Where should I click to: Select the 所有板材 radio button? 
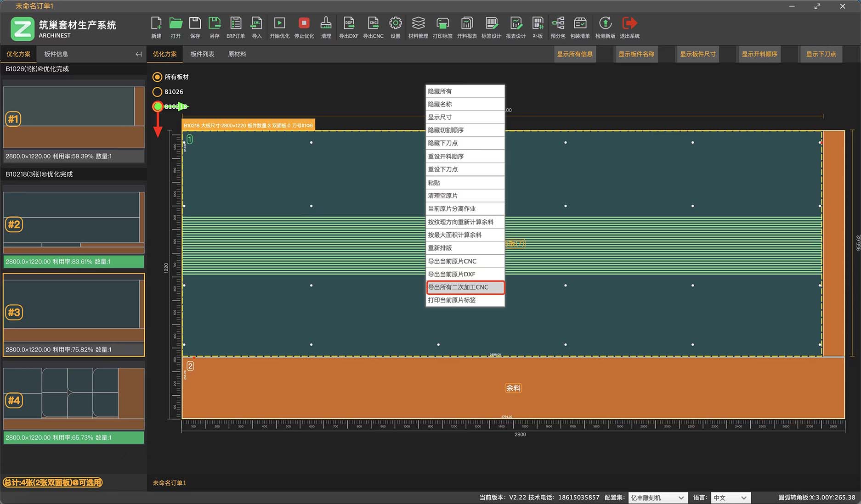[x=157, y=77]
